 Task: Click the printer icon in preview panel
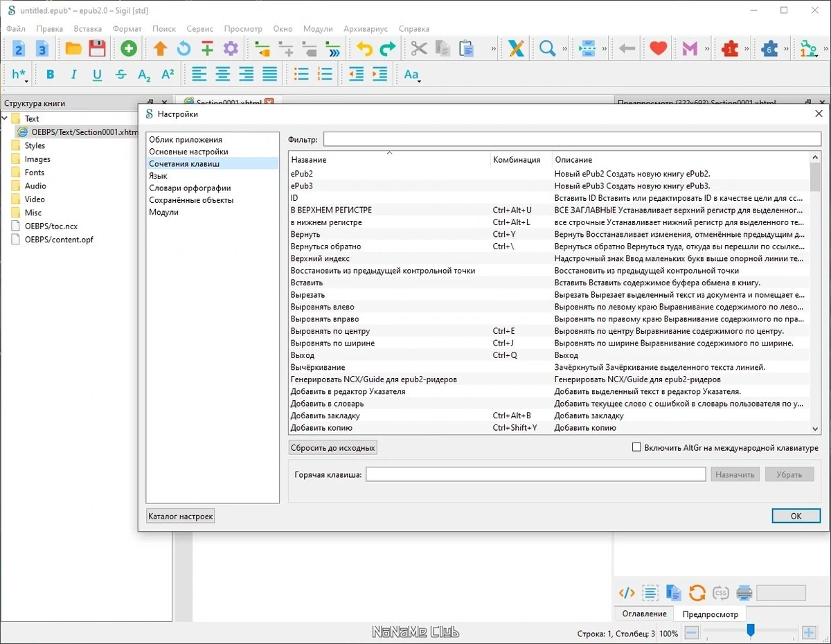click(x=744, y=593)
